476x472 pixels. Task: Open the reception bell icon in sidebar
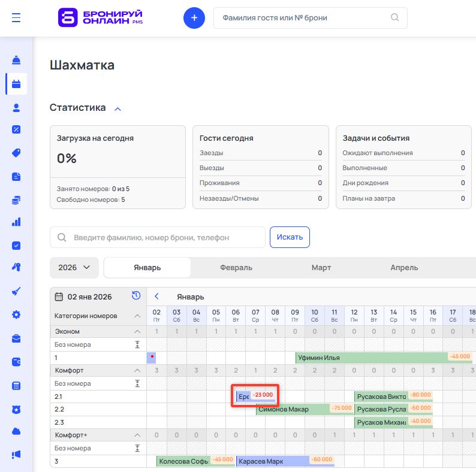pos(16,60)
